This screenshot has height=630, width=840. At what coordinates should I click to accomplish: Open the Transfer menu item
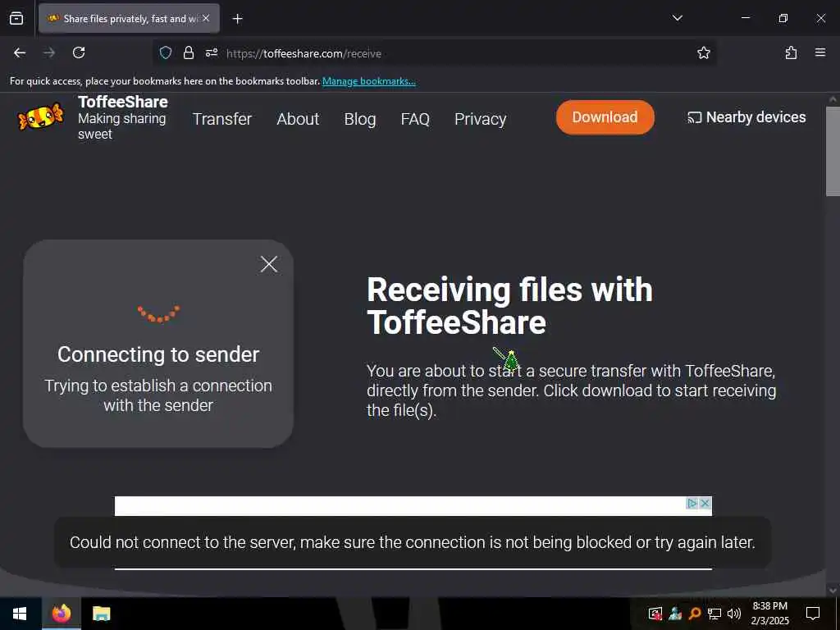[x=221, y=119]
